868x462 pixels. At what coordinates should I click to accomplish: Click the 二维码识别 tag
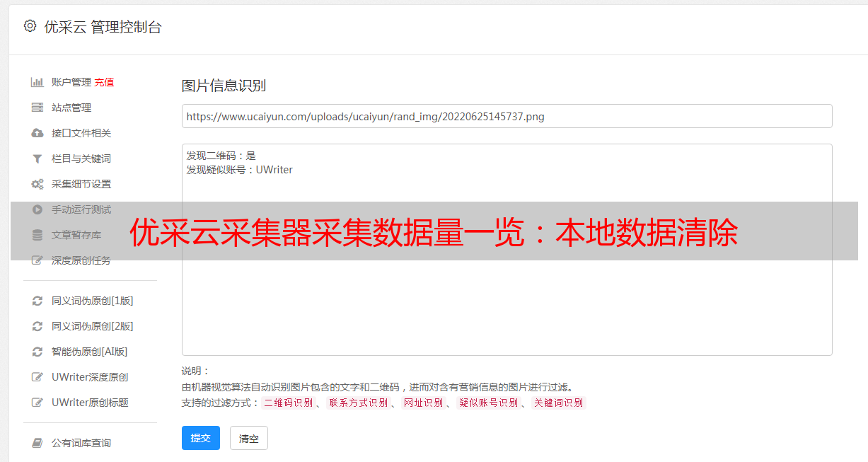pos(288,403)
